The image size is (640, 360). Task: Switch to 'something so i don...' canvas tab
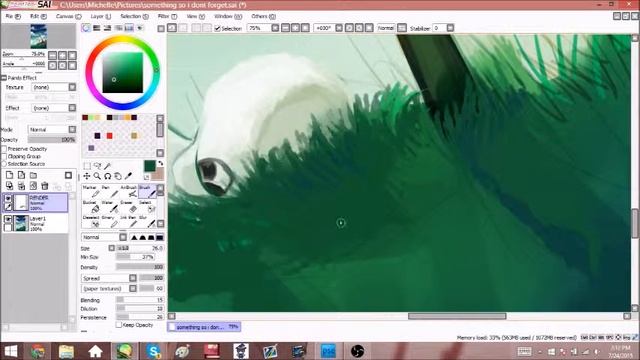pos(204,327)
